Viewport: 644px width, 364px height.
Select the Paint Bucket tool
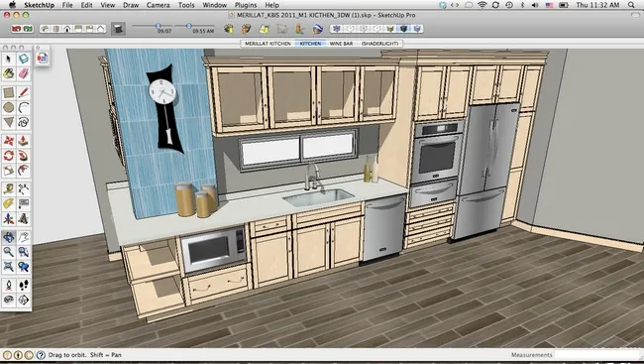coord(9,73)
